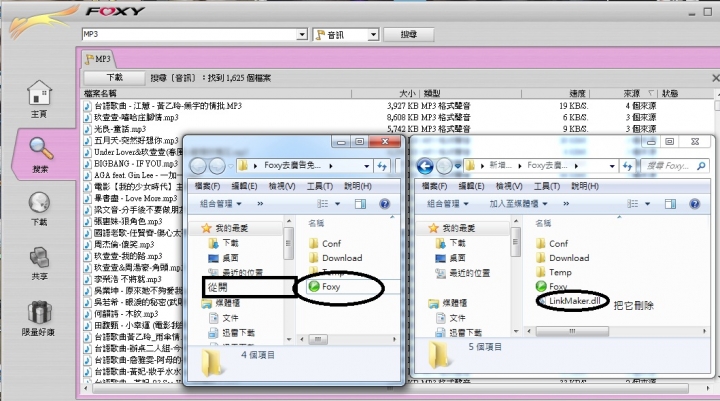Click the back arrow in right Explorer window
720x401 pixels.
[425, 166]
